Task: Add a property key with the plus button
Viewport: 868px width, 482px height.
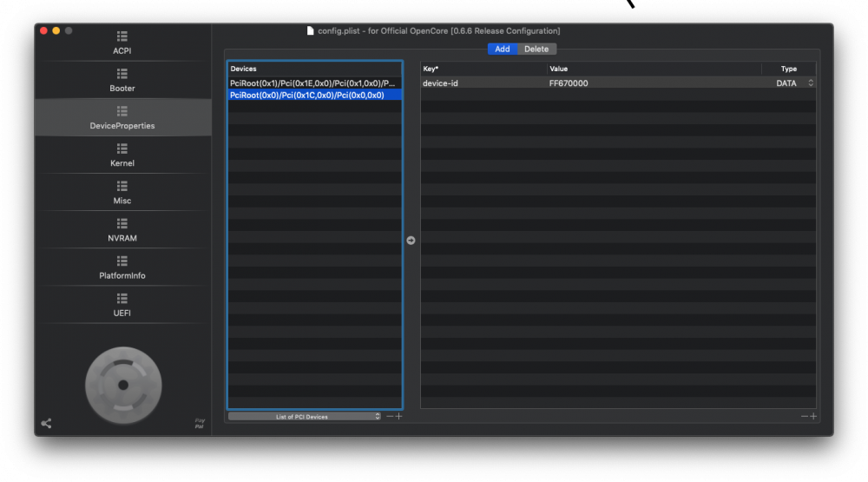Action: click(813, 416)
